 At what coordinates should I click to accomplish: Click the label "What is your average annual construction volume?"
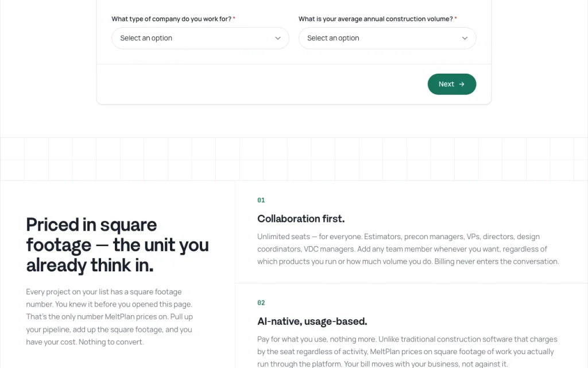pos(376,19)
